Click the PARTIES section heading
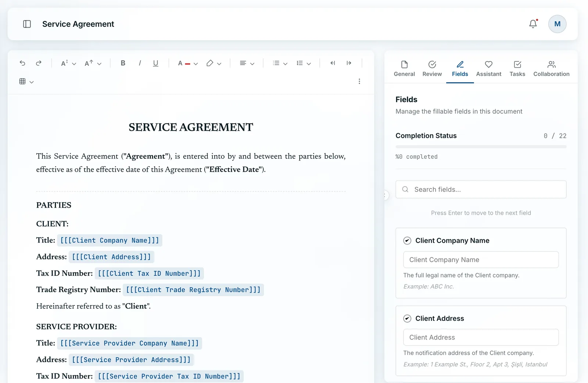This screenshot has height=383, width=588. tap(54, 205)
